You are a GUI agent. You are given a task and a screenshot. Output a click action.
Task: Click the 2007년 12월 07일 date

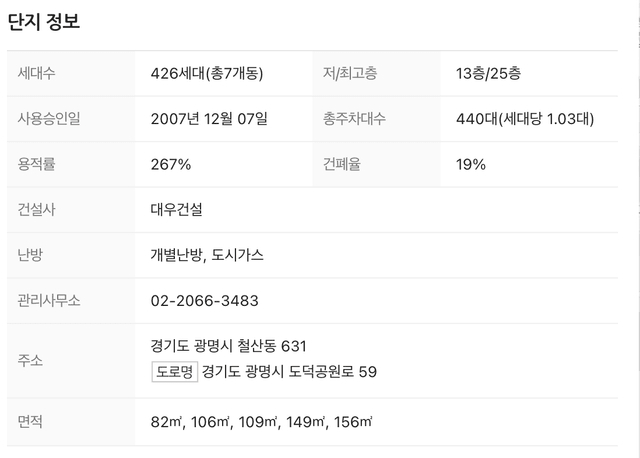[209, 119]
